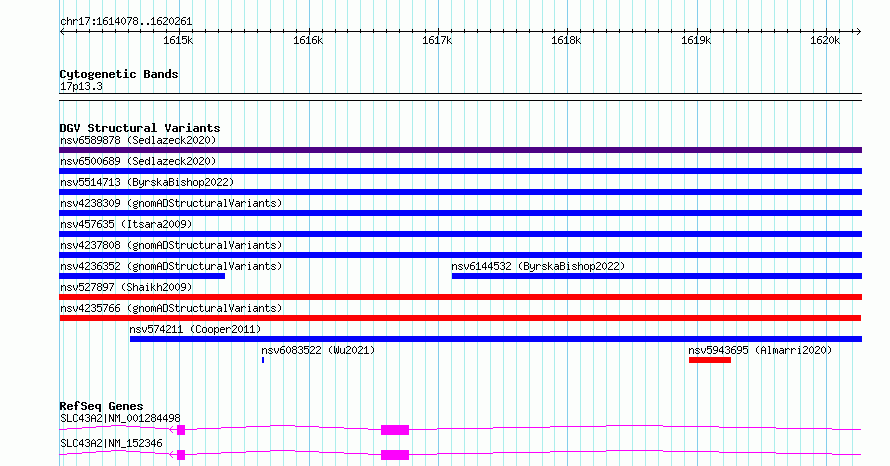
Task: Open SLC43A2|NM_001284498 transcript label
Action: [120, 418]
